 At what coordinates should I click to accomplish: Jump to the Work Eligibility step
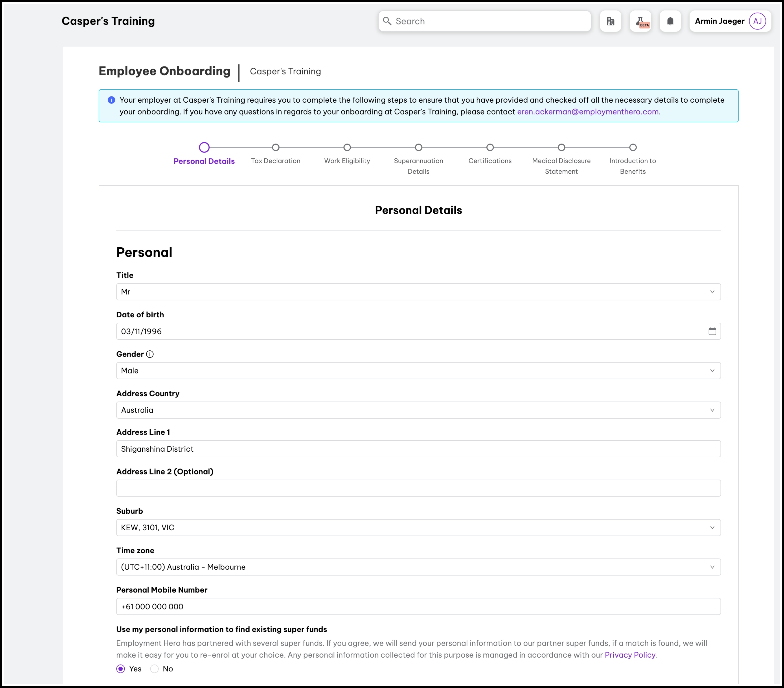347,148
